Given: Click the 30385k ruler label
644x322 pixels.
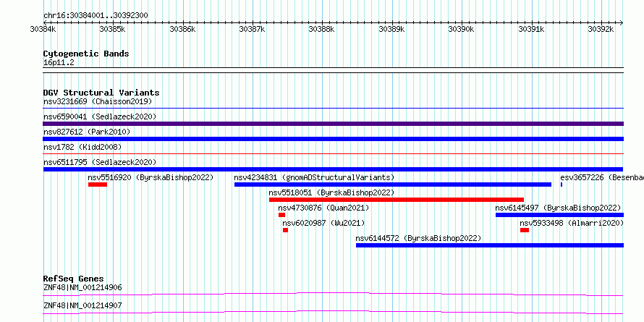Looking at the screenshot, I should click(113, 29).
